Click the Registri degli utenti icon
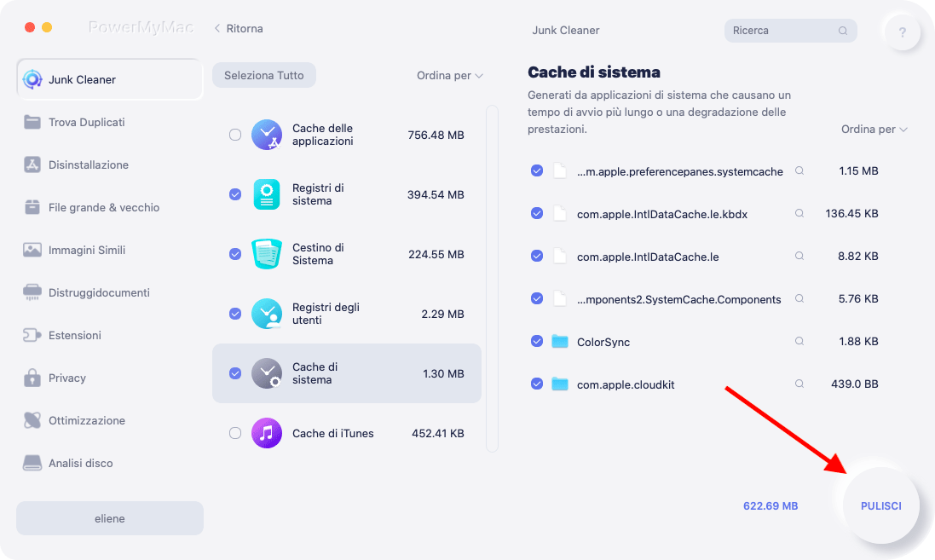The width and height of the screenshot is (935, 560). [267, 314]
